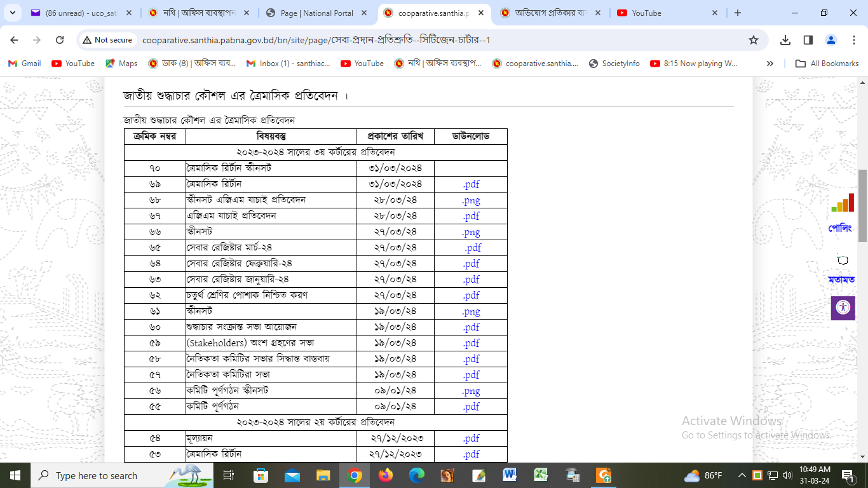Click the Chrome profile avatar icon
This screenshot has width=868, height=488.
pyautogui.click(x=831, y=40)
